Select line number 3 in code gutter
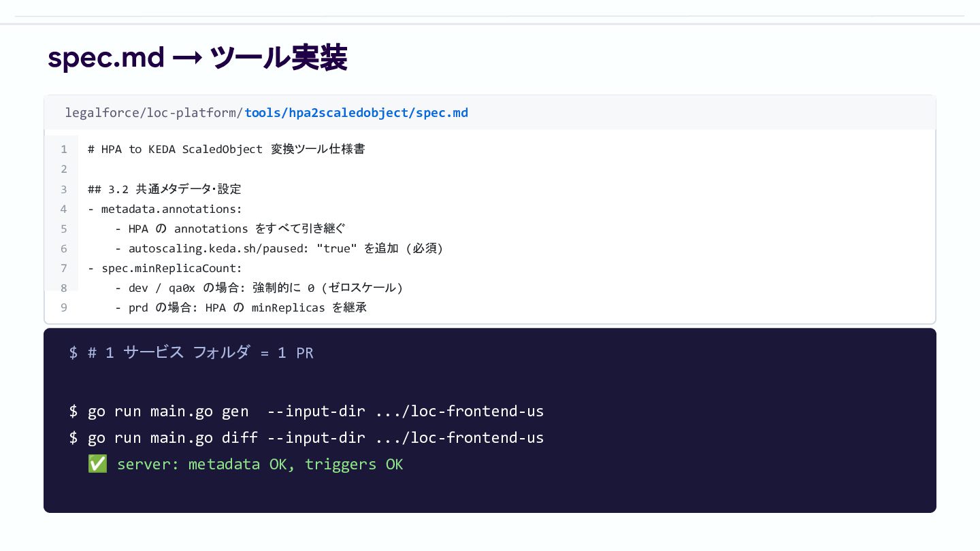The image size is (980, 551). coord(64,189)
